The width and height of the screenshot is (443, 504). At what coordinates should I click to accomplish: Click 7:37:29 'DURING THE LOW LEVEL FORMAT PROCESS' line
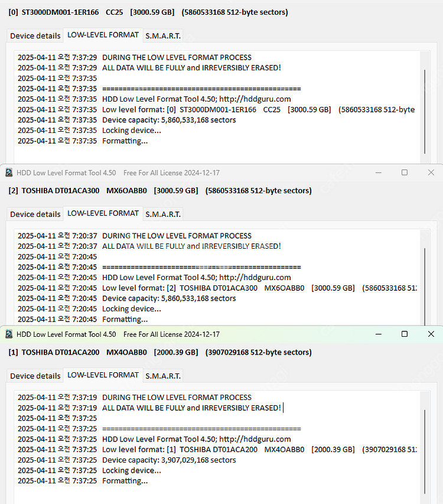135,57
